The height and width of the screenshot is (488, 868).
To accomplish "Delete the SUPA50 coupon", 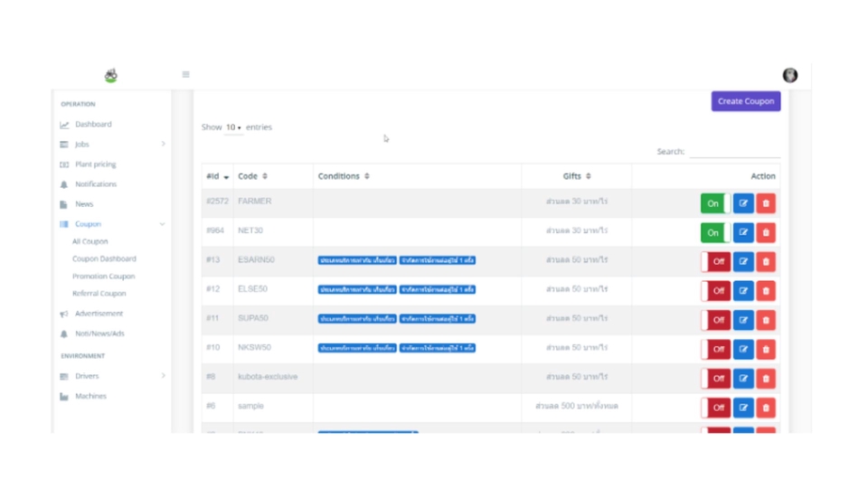I will coord(766,320).
